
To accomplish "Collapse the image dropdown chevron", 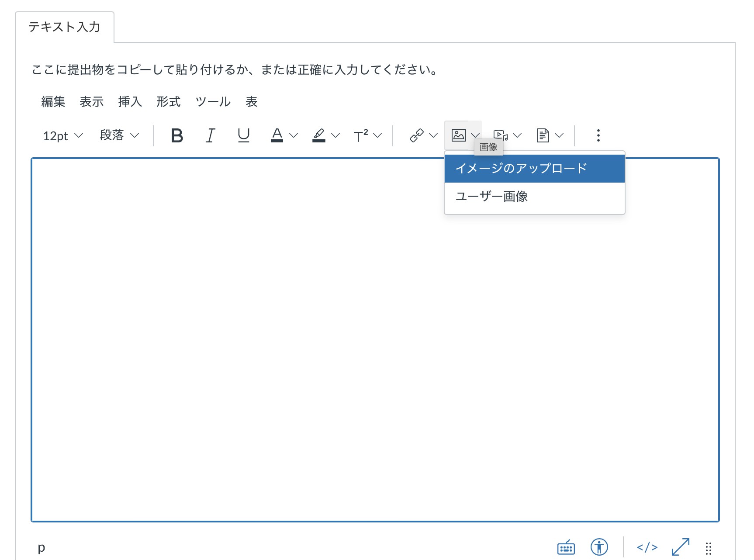I will tap(475, 135).
